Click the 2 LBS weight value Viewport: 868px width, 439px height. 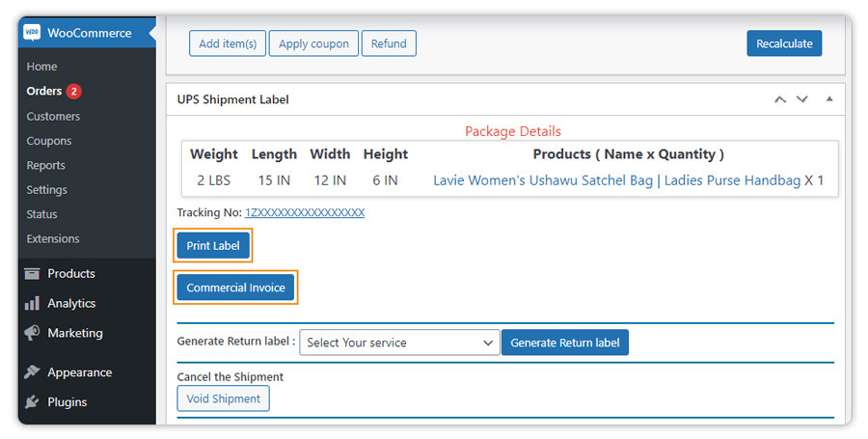click(214, 180)
